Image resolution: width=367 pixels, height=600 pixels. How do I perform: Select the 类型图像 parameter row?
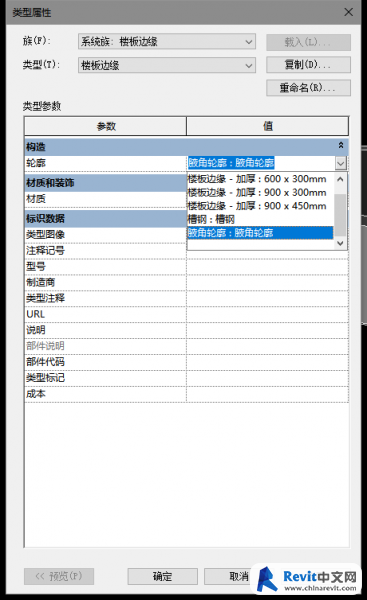pos(105,235)
